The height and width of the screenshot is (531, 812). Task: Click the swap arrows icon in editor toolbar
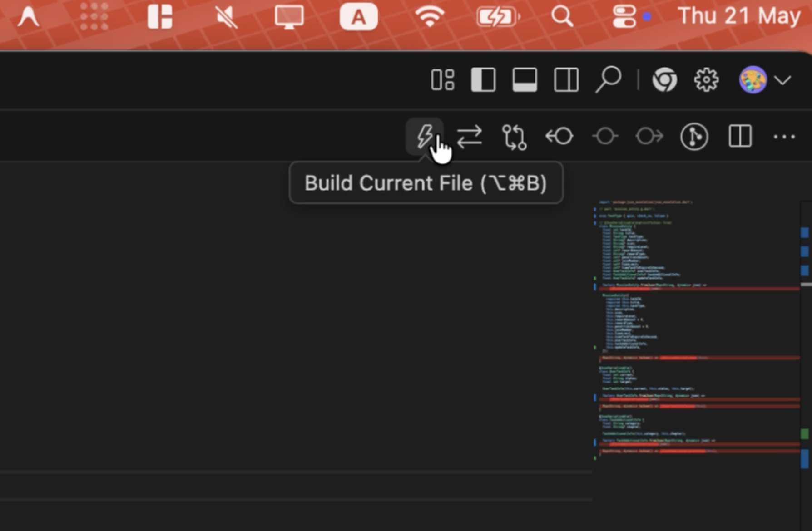469,137
